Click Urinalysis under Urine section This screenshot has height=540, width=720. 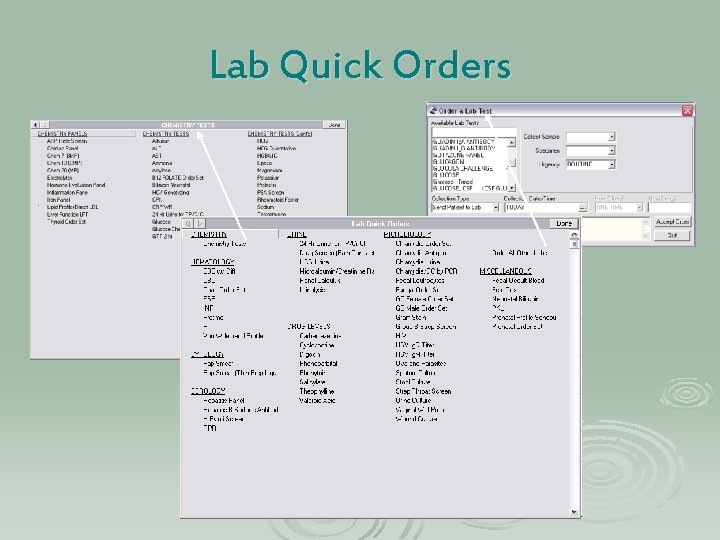(x=312, y=290)
